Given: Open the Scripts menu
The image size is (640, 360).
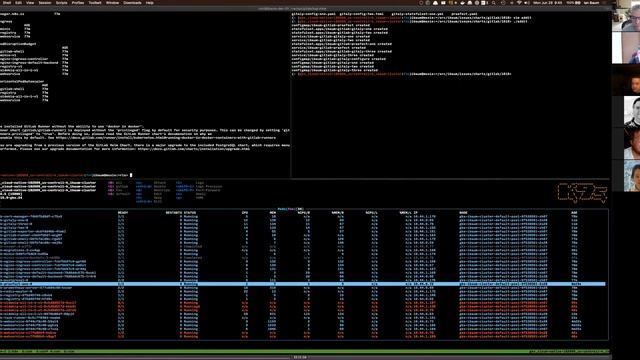Looking at the screenshot, I should coord(62,2).
